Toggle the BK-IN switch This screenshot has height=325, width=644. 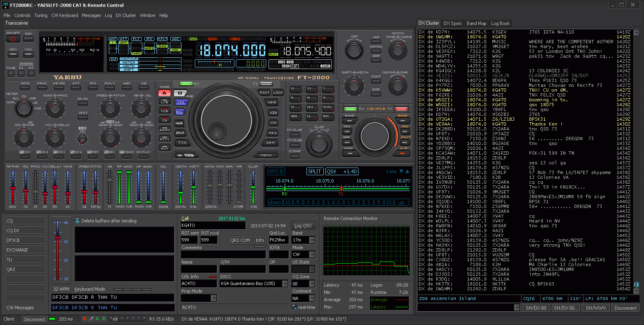pyautogui.click(x=83, y=103)
